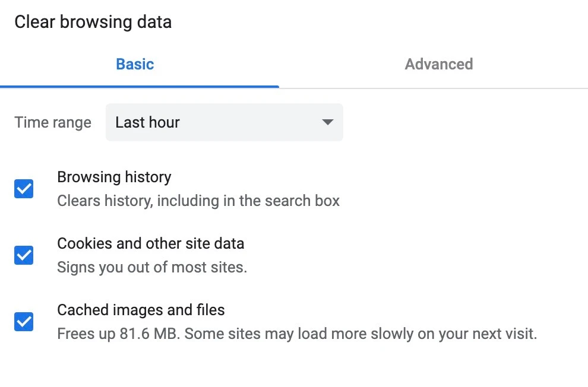588x387 pixels.
Task: Switch to the Basic tab
Action: [135, 64]
